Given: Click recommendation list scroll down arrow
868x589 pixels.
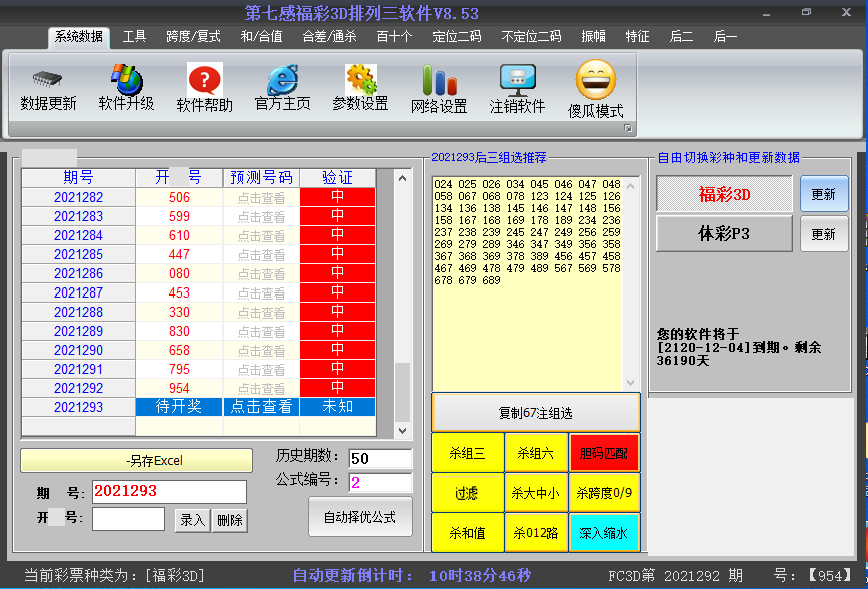Looking at the screenshot, I should coord(630,382).
